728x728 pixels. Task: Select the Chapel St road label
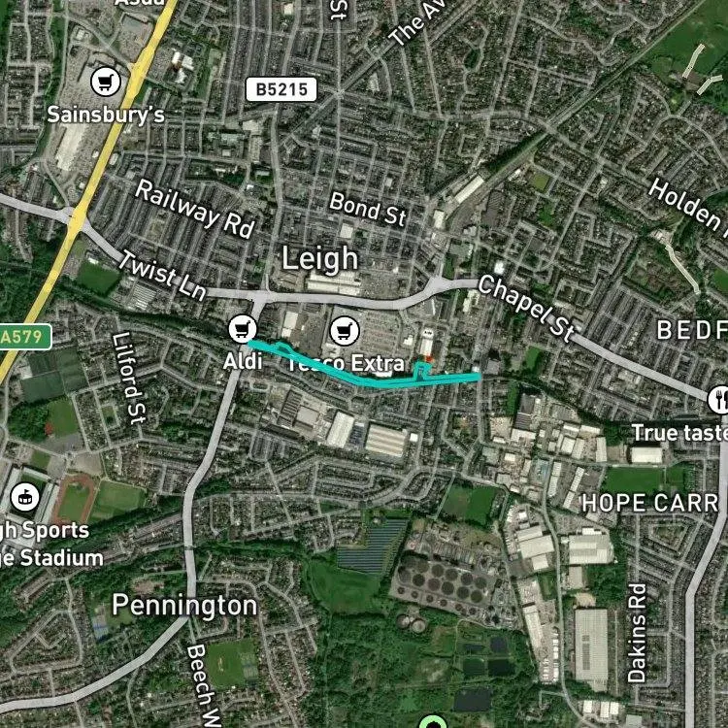526,308
